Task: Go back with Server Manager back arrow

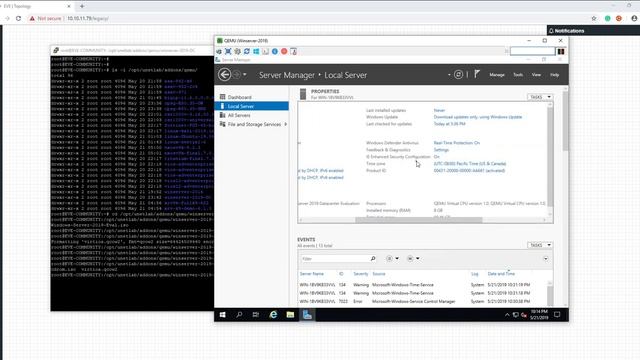Action: pos(224,75)
